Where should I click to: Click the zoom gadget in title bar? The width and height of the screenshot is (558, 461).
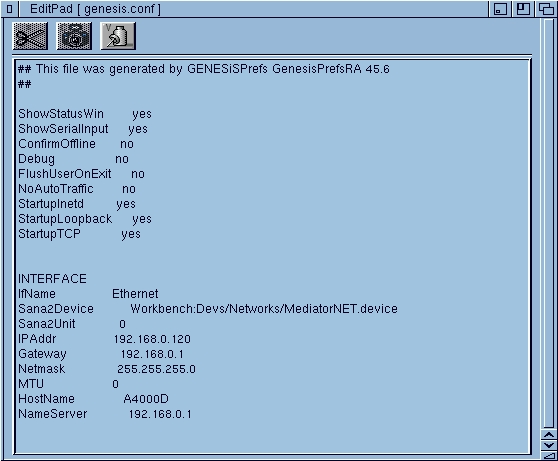pos(523,9)
